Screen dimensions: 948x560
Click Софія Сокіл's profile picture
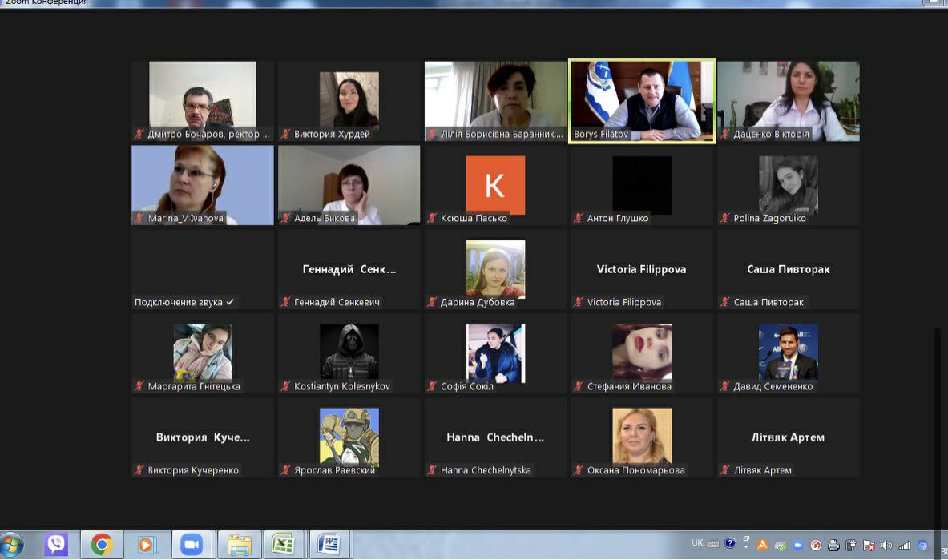495,353
